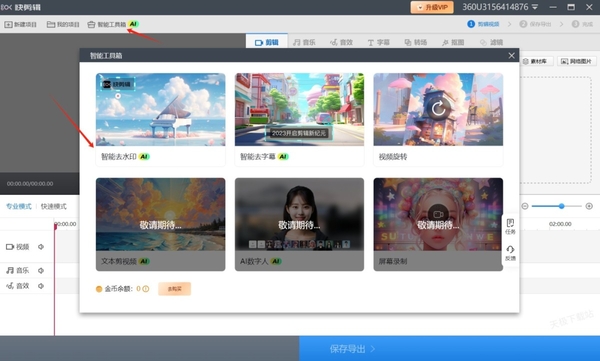Switch to the 抠图 tab
The height and width of the screenshot is (361, 600).
click(x=453, y=42)
